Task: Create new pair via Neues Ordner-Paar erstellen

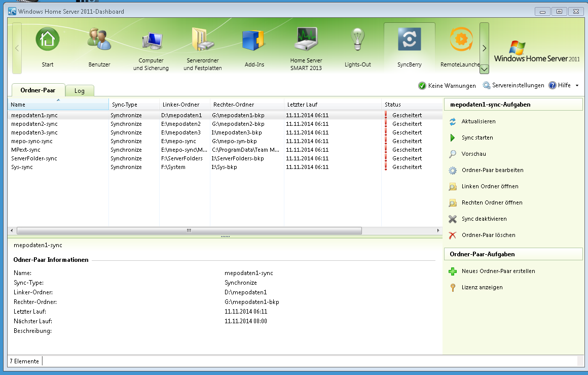Action: pyautogui.click(x=498, y=271)
